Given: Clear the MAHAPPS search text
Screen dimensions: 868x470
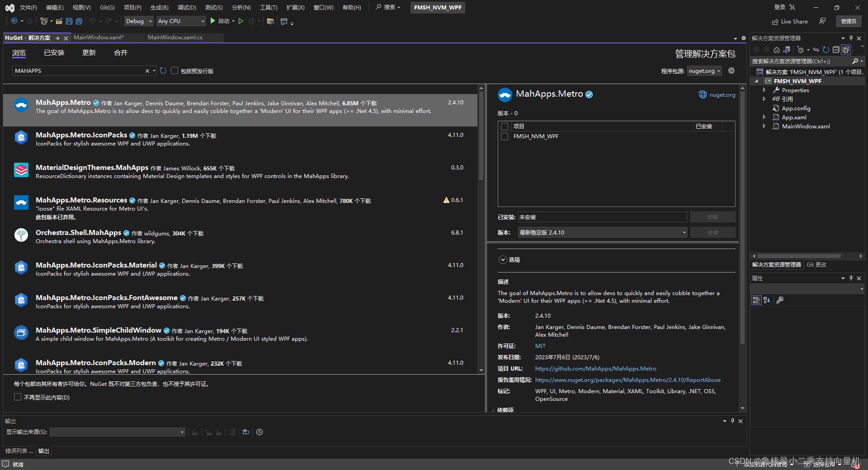Looking at the screenshot, I should click(147, 71).
